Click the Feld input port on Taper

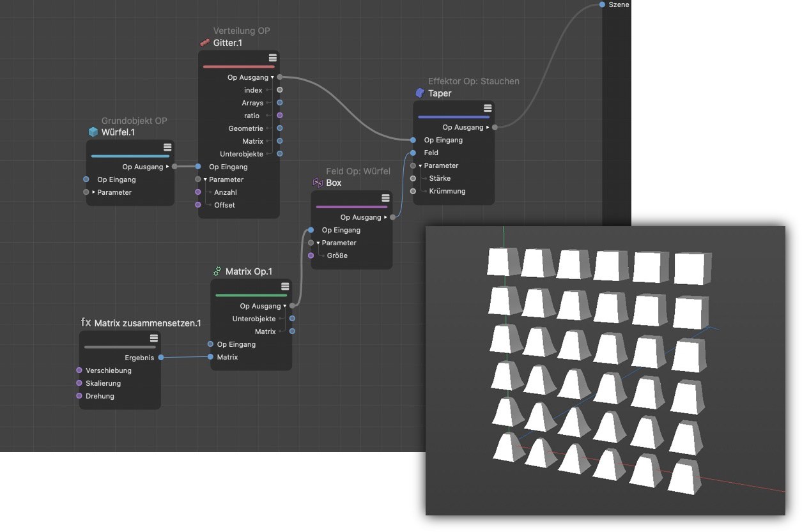413,153
